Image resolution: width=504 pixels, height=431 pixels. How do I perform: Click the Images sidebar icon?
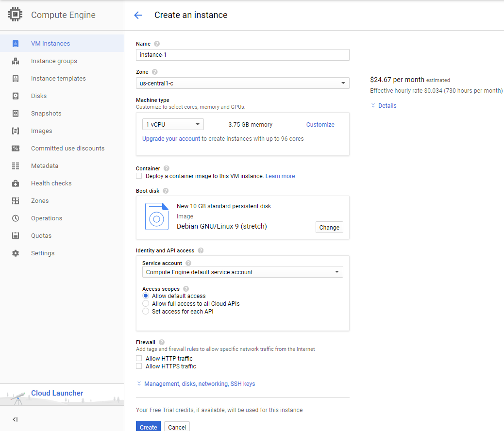pyautogui.click(x=16, y=131)
